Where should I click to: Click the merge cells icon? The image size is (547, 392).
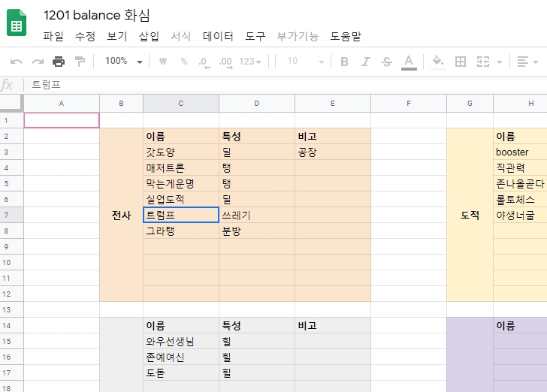coord(484,62)
